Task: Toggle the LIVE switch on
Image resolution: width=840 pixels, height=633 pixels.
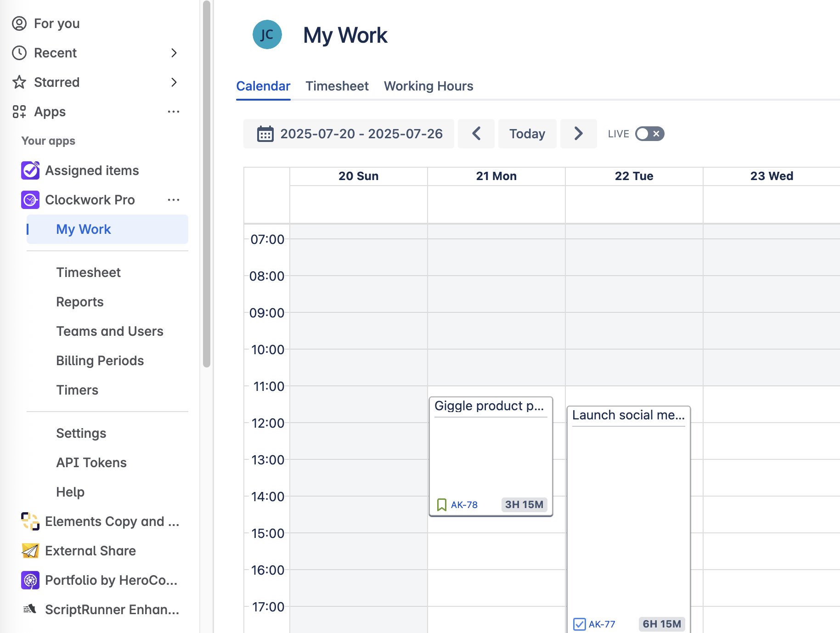Action: 649,134
